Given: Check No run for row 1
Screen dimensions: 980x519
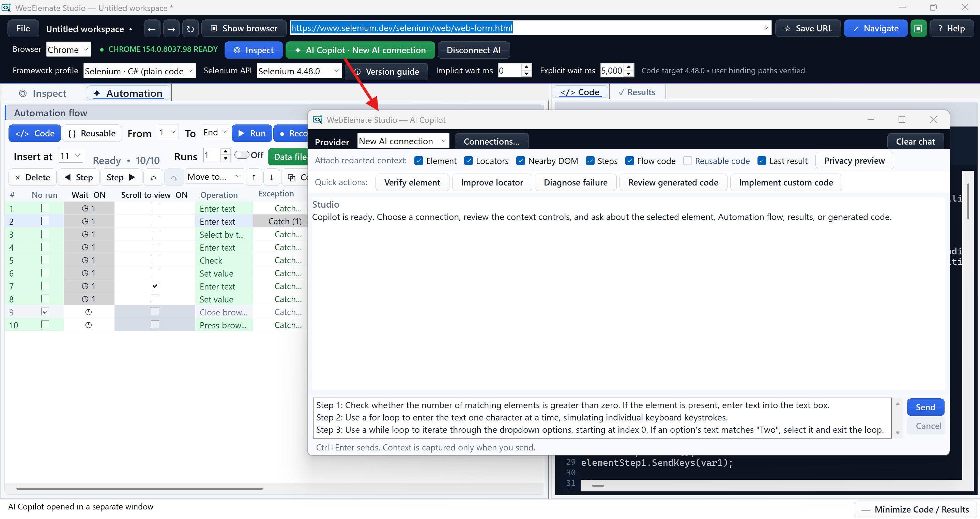Looking at the screenshot, I should point(45,208).
